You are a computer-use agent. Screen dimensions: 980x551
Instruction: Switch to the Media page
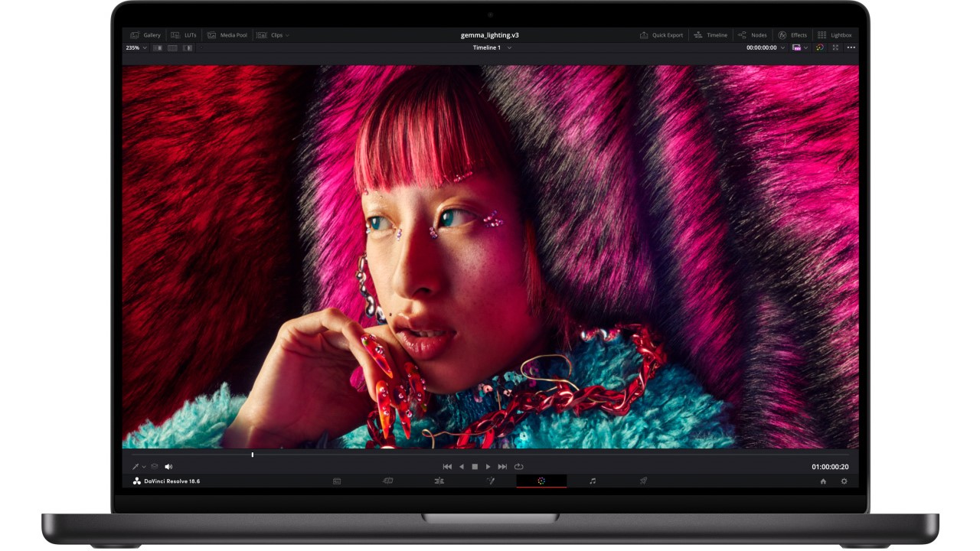point(337,481)
